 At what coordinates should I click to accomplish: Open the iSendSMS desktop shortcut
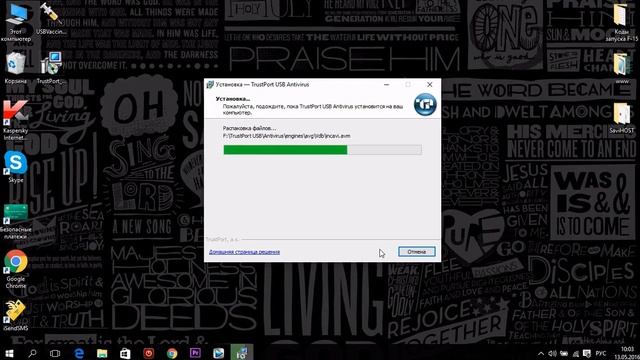[x=16, y=315]
